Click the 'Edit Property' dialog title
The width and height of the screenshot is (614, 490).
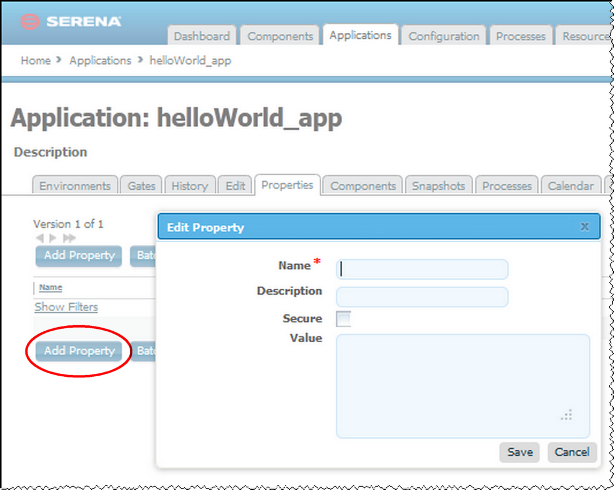coord(206,227)
